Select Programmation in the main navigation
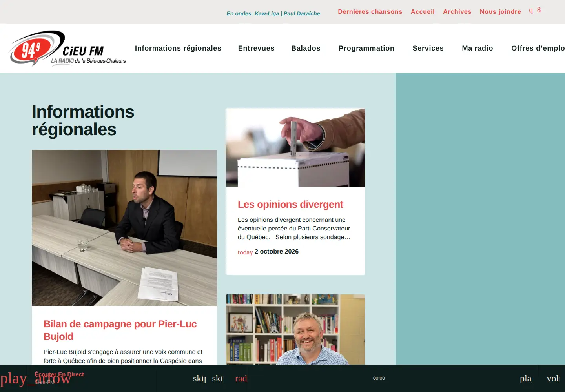This screenshot has width=565, height=392. (366, 48)
